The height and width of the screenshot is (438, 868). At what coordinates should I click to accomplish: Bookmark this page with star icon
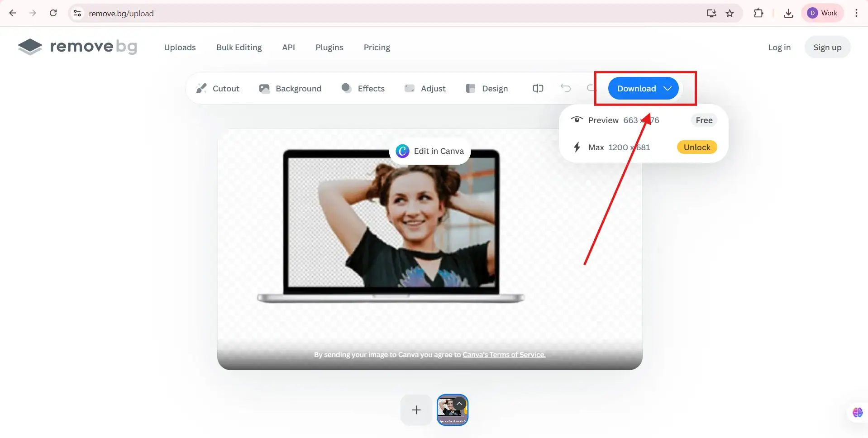click(730, 13)
